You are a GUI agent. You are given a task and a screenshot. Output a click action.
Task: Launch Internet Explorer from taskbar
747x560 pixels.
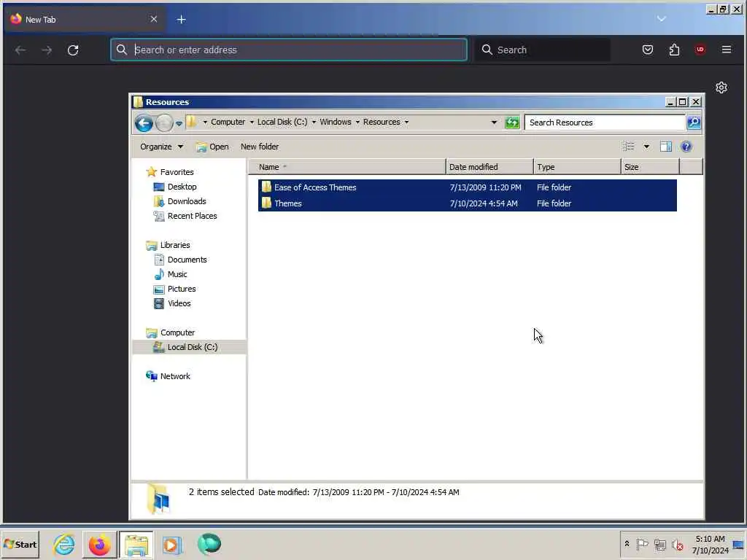(x=64, y=544)
